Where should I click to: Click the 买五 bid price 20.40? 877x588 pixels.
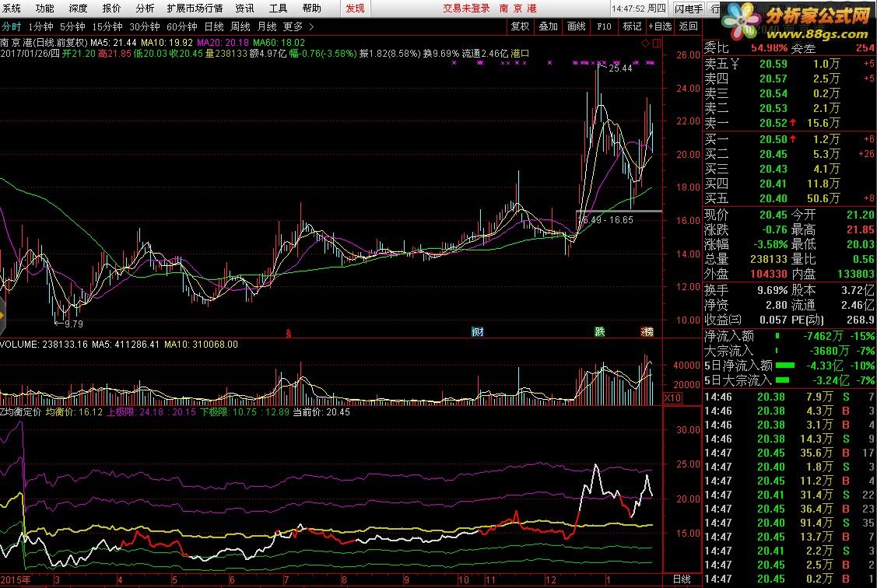click(x=774, y=198)
